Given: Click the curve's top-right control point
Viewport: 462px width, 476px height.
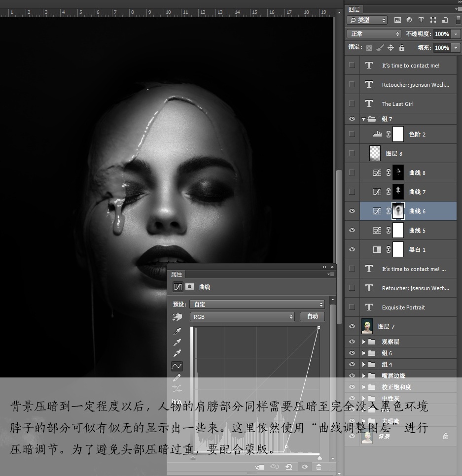Looking at the screenshot, I should (319, 328).
